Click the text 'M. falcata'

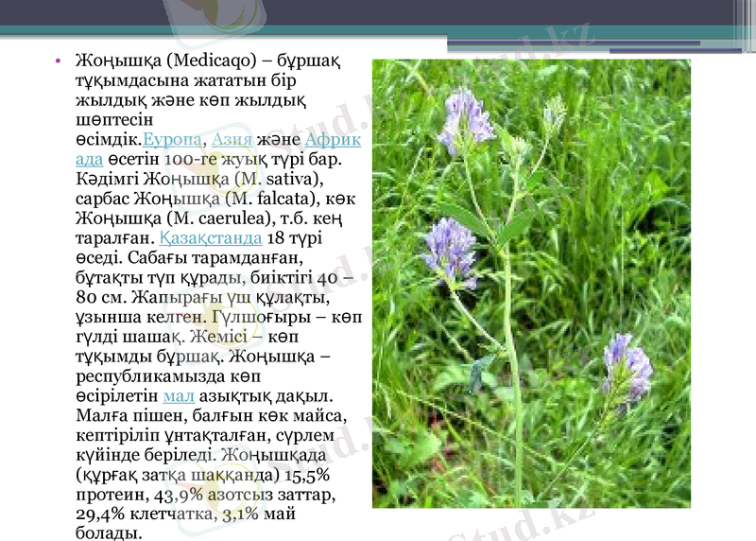click(273, 199)
